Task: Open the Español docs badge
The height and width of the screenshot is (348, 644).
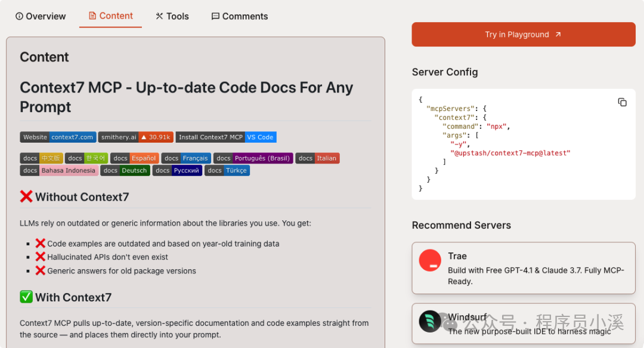Action: click(134, 158)
